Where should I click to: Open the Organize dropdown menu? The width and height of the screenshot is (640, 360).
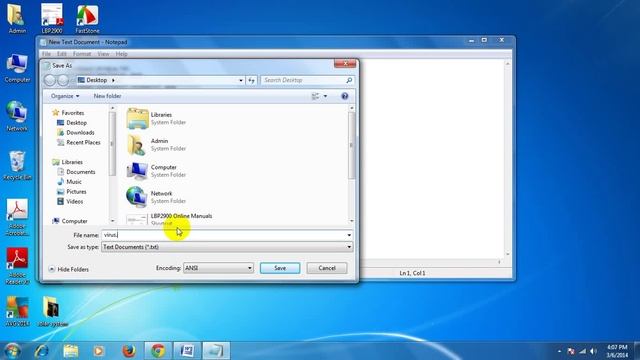(65, 96)
